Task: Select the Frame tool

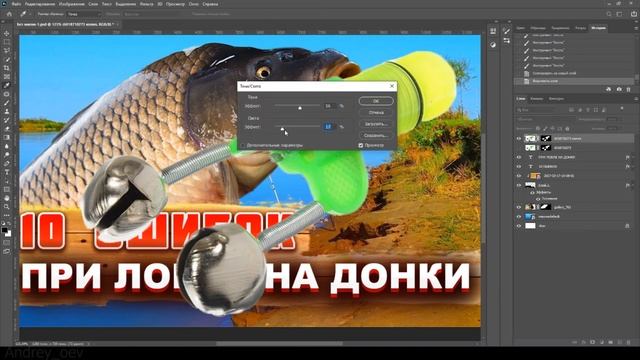Action: pyautogui.click(x=7, y=76)
